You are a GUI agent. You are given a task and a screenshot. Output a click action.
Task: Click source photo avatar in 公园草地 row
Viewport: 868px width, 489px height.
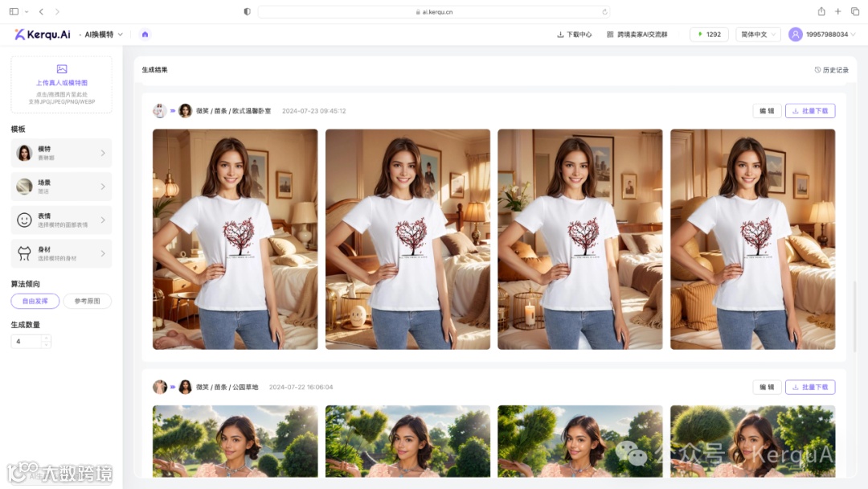tap(159, 387)
